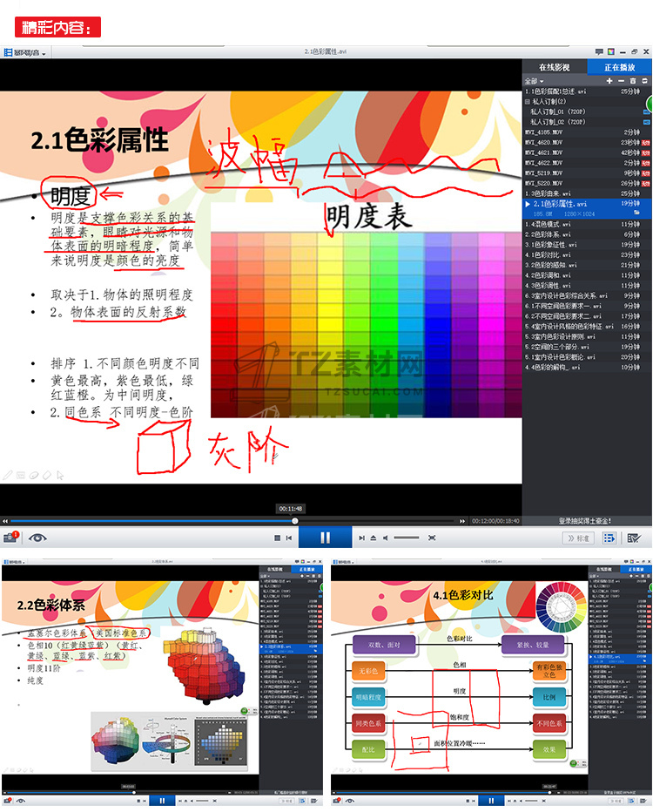Switch to 正在播放 tab in the 2.2色彩体系 window
The image size is (653, 812).
(x=306, y=569)
